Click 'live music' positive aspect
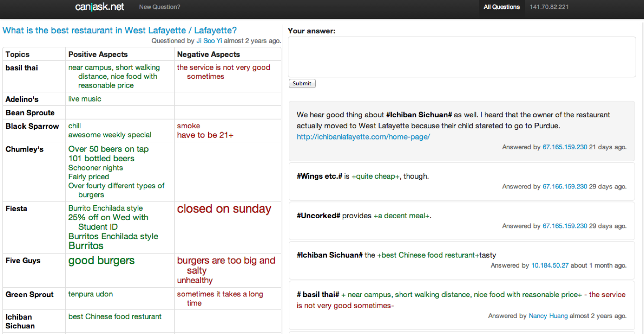 (84, 99)
